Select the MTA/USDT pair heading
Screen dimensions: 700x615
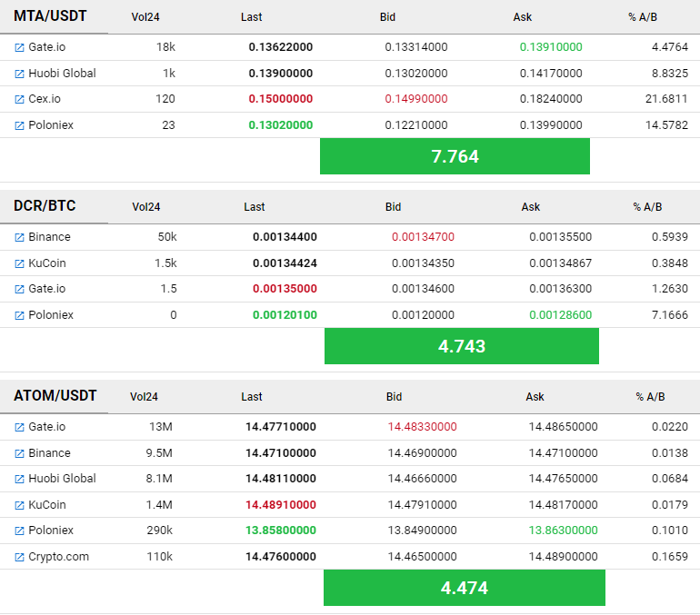click(x=50, y=16)
